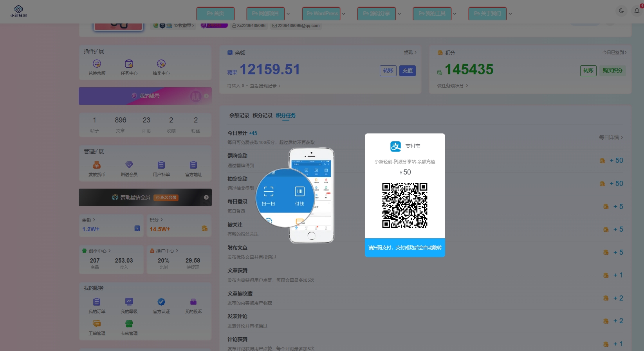644x351 pixels.
Task: Expand the 源码分享 dropdown chevron
Action: pyautogui.click(x=399, y=14)
